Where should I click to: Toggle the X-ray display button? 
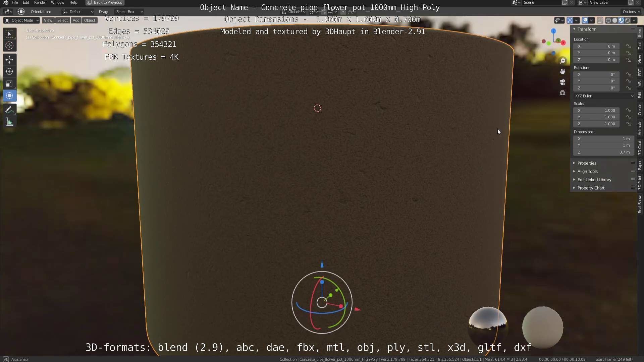point(600,20)
